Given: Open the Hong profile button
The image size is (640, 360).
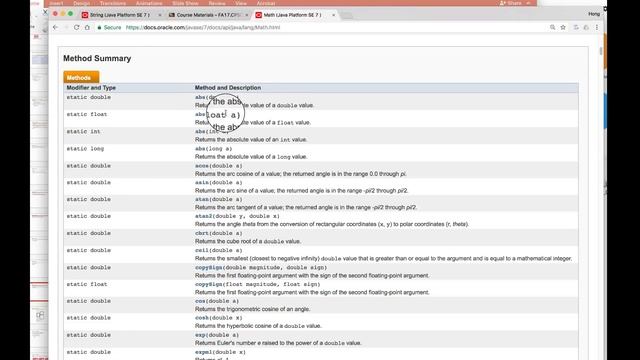Looking at the screenshot, I should [x=594, y=14].
